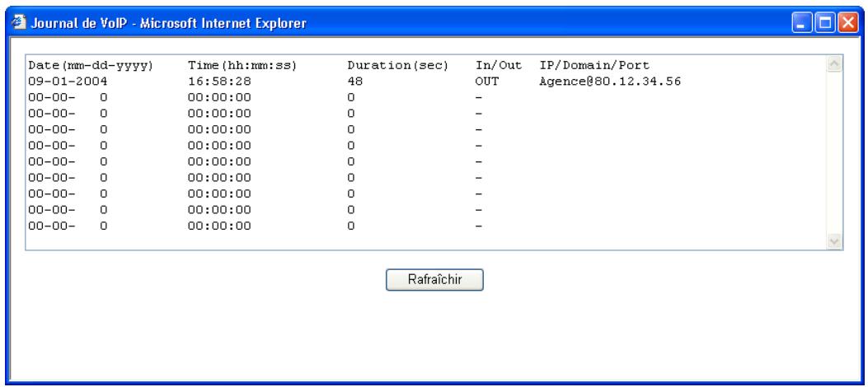This screenshot has height=387, width=868.
Task: Click the scrollbar down arrow in log
Action: coord(834,241)
